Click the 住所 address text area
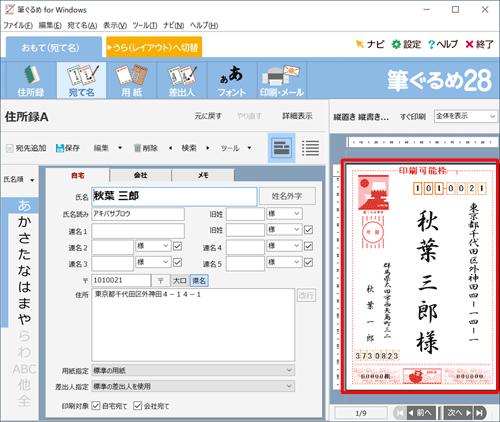The image size is (500, 422). click(x=193, y=325)
